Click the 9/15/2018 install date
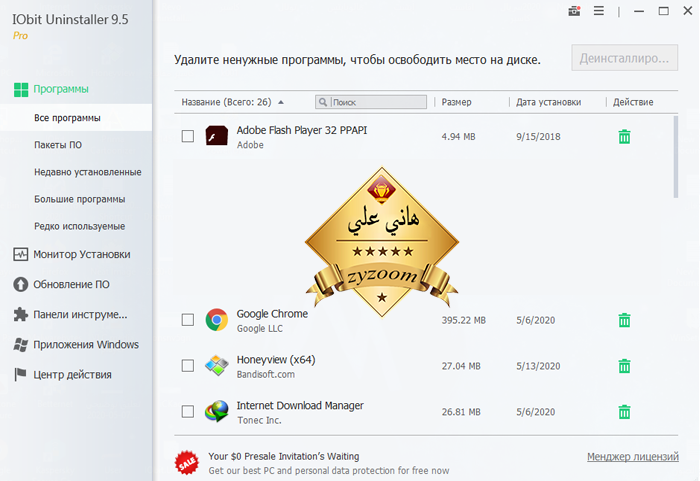The image size is (700, 481). point(538,137)
